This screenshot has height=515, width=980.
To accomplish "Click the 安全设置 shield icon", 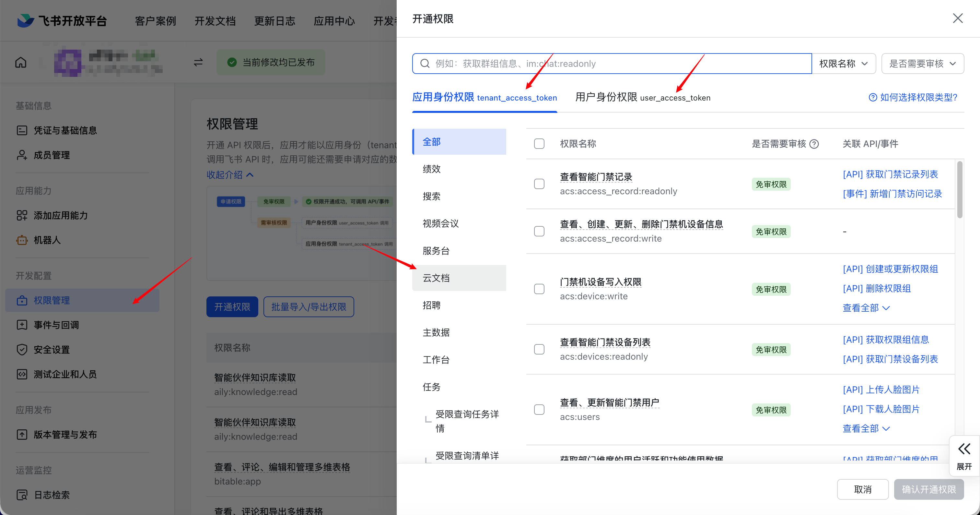I will click(x=22, y=349).
